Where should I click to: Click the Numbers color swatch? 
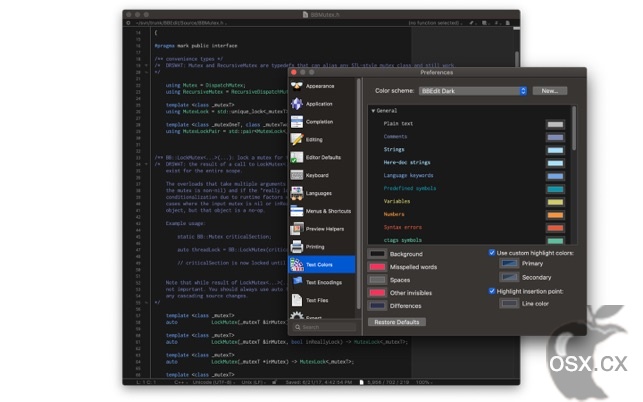(555, 215)
